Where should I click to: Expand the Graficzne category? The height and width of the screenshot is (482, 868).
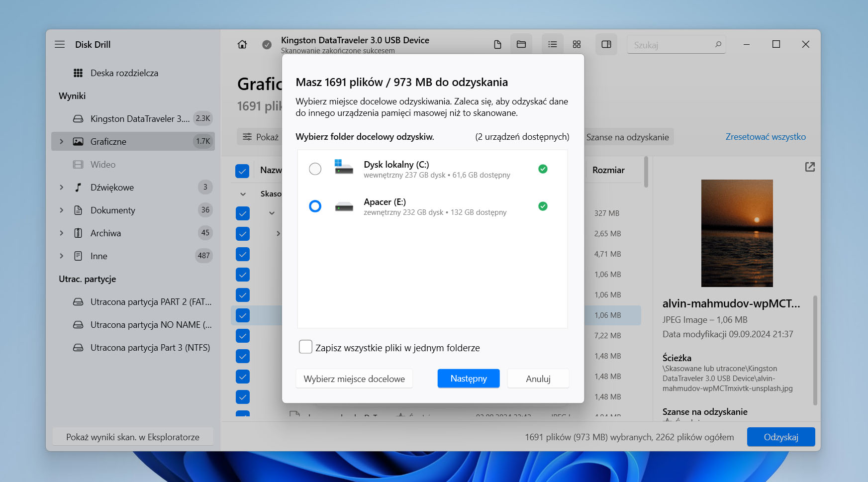pos(62,141)
